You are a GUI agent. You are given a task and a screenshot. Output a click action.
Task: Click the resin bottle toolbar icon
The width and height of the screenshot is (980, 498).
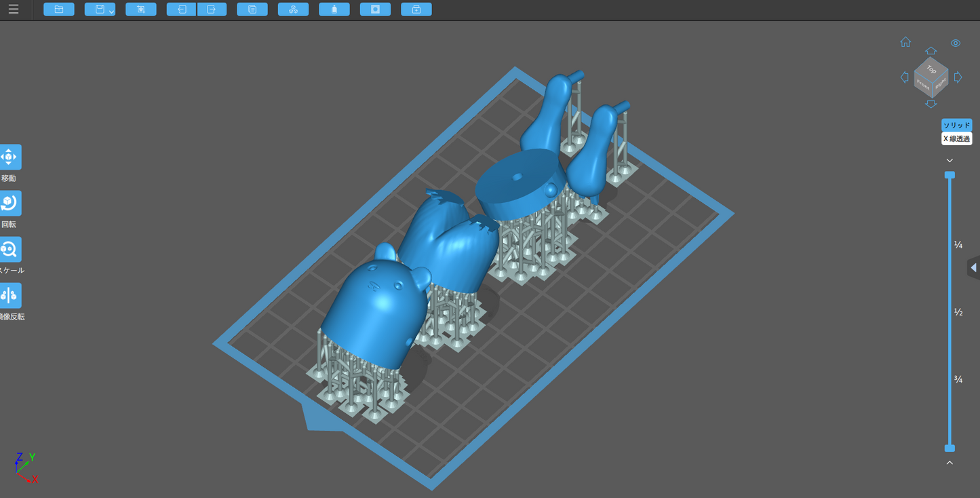[x=334, y=9]
